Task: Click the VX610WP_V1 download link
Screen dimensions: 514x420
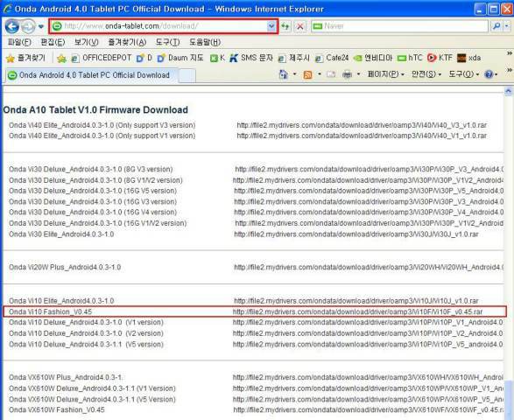Action: pos(368,388)
